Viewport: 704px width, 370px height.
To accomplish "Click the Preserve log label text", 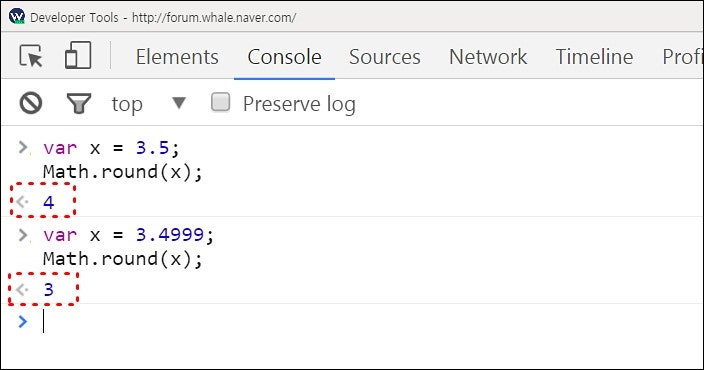I will (x=299, y=104).
